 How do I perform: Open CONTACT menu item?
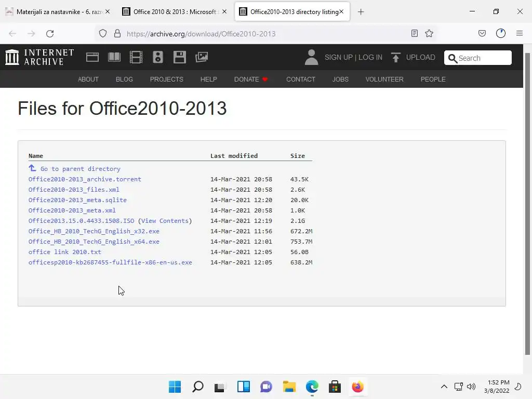(x=301, y=79)
